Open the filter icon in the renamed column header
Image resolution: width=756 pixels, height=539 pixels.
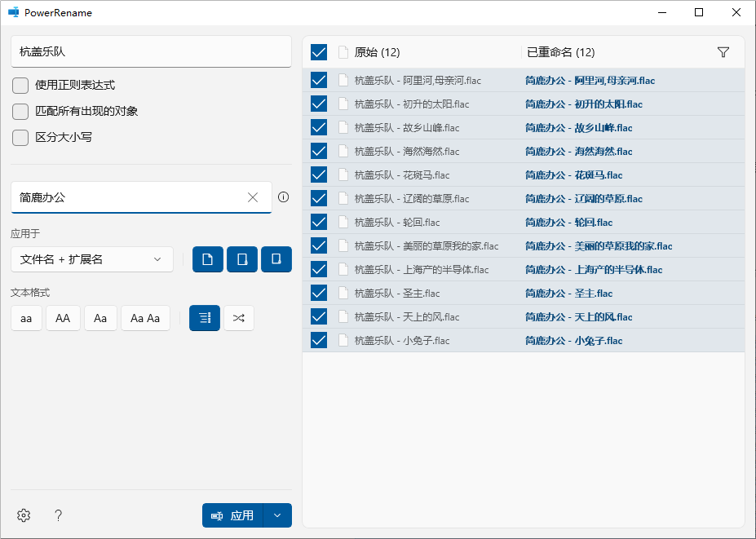723,51
